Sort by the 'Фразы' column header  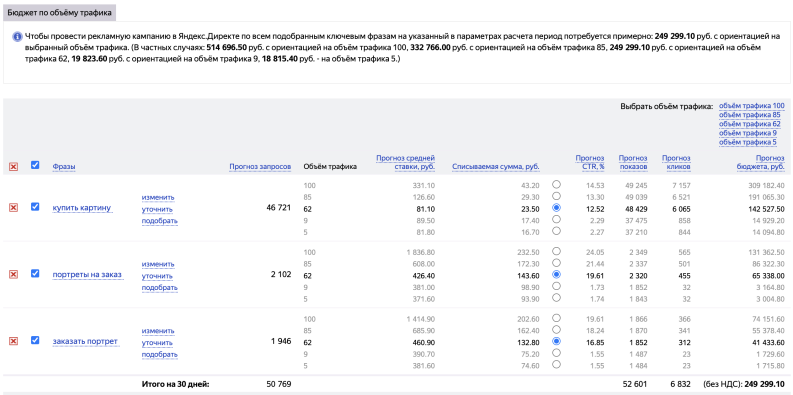(64, 166)
